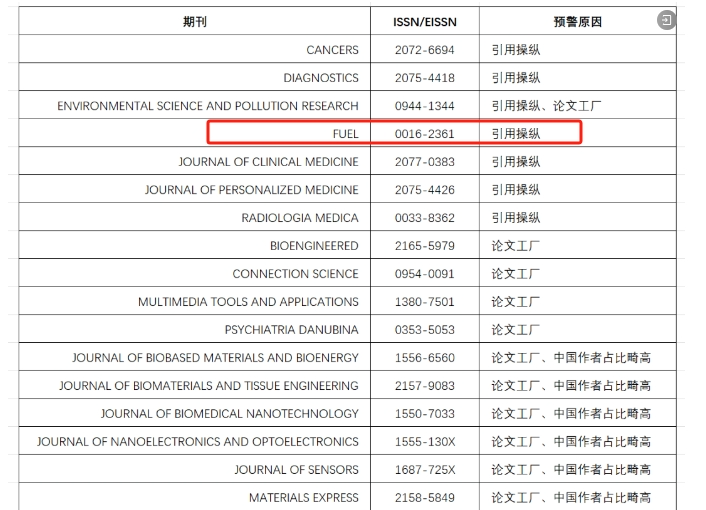The height and width of the screenshot is (510, 706).
Task: Select JOURNAL OF CLINICAL MEDICINE cell
Action: tap(268, 161)
